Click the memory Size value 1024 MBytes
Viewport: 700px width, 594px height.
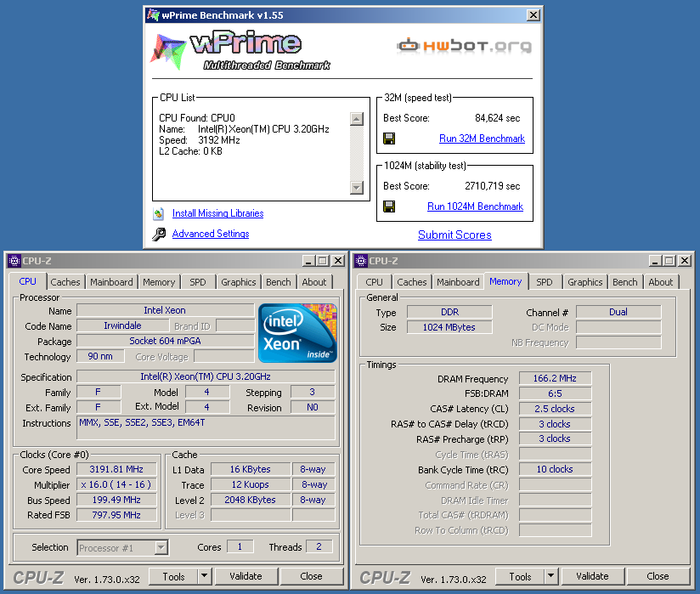[449, 327]
